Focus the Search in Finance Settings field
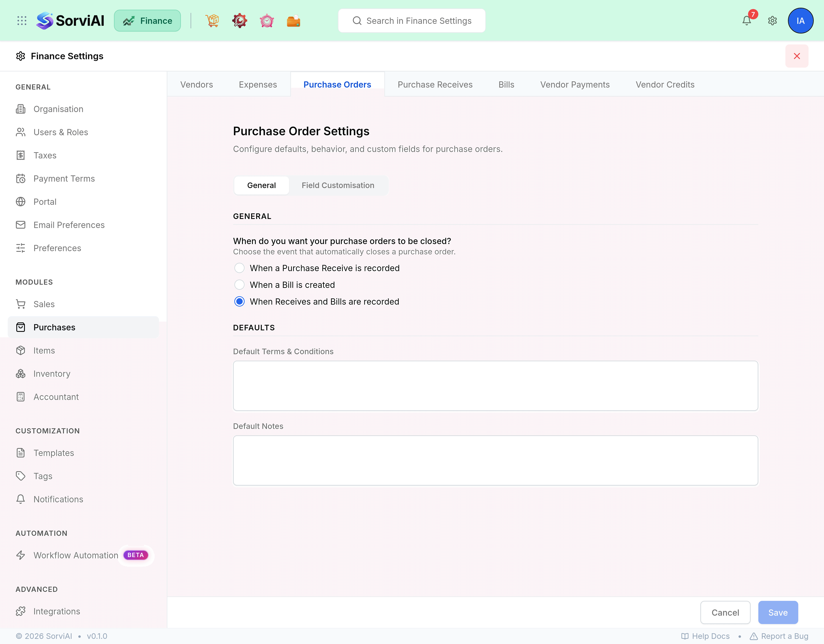The width and height of the screenshot is (824, 644). (412, 21)
